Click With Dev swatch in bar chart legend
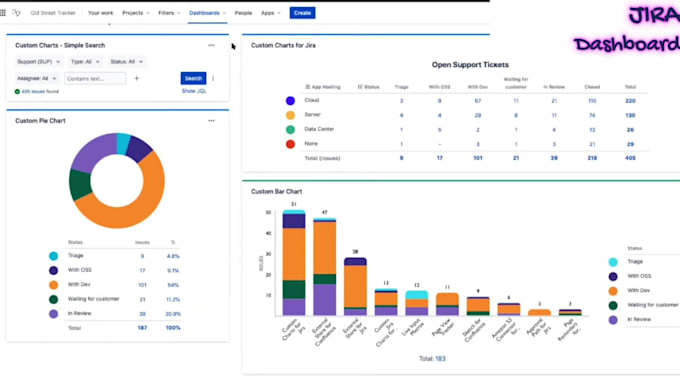Viewport: 680px width, 383px height. [x=613, y=291]
